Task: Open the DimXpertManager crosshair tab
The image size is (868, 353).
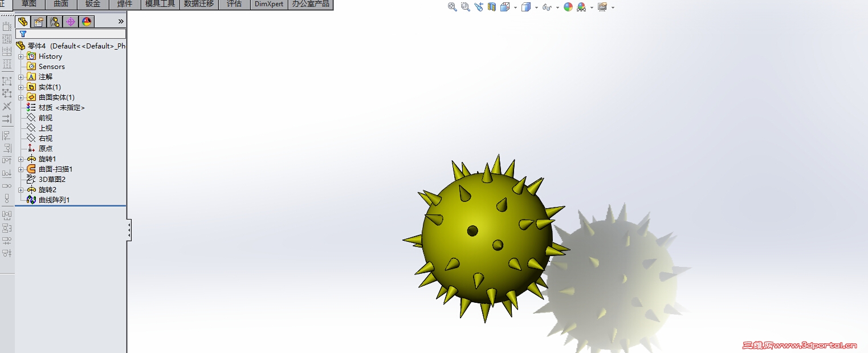Action: (70, 22)
